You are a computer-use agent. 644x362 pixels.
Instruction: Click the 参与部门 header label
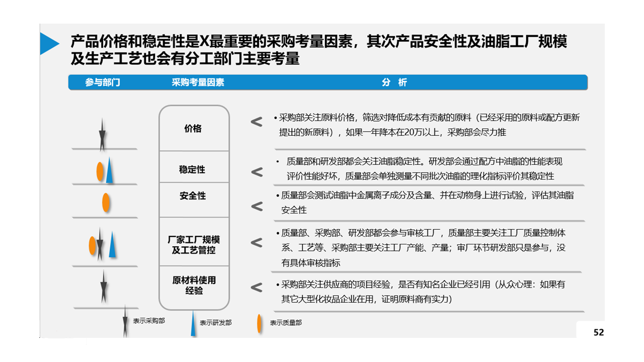[103, 82]
